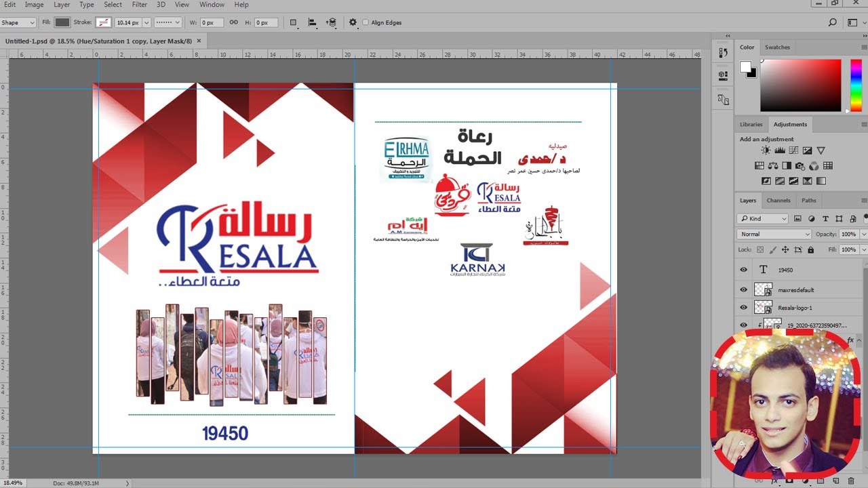Add a Threshold adjustment

pos(793,181)
